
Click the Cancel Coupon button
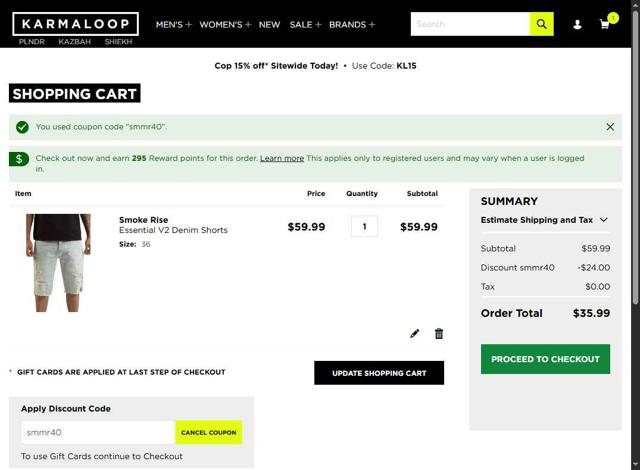click(209, 432)
